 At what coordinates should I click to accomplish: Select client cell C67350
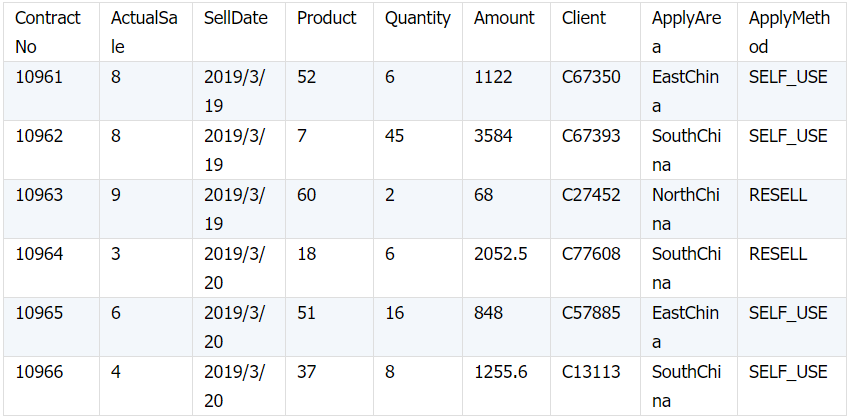point(591,77)
